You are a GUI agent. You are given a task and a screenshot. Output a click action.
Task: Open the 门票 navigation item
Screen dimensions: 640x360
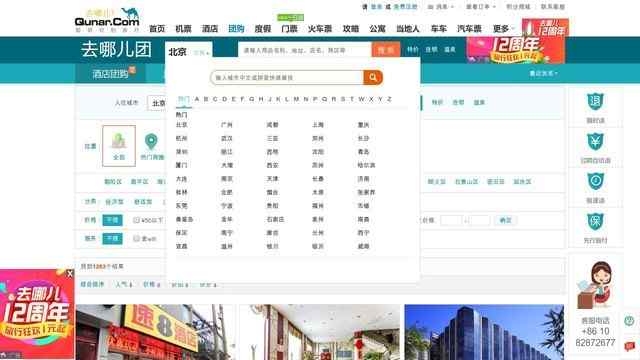(289, 29)
